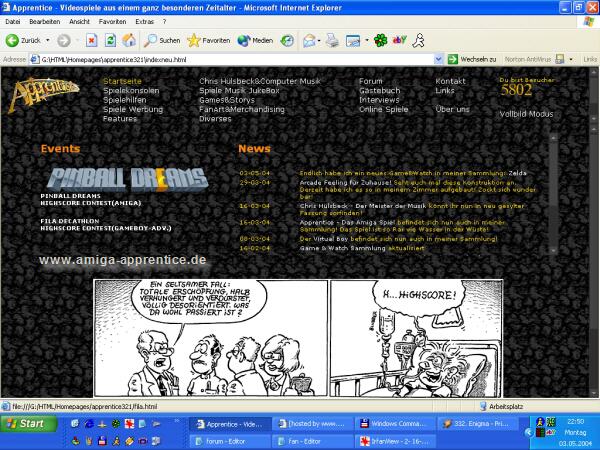Click Internet Explorer quick launch icon
This screenshot has height=450, width=600.
89,424
